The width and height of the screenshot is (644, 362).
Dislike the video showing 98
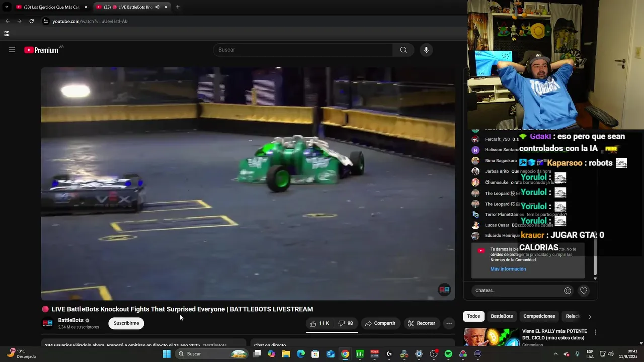346,323
